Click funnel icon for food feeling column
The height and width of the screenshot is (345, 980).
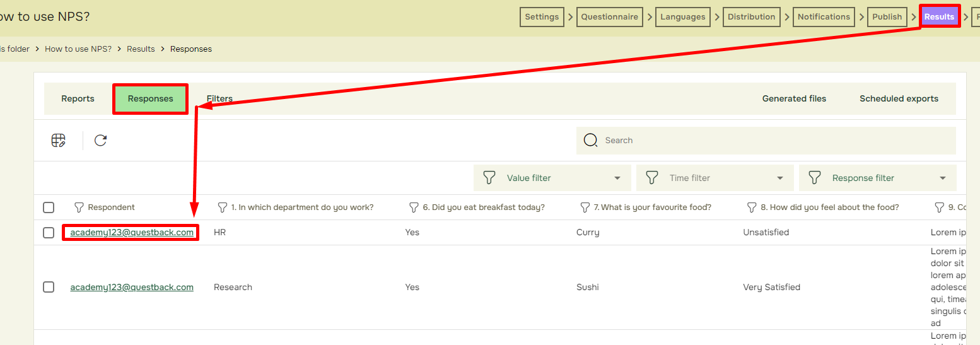pyautogui.click(x=752, y=208)
